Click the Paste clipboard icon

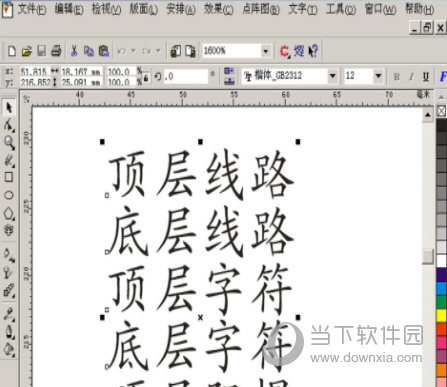104,51
